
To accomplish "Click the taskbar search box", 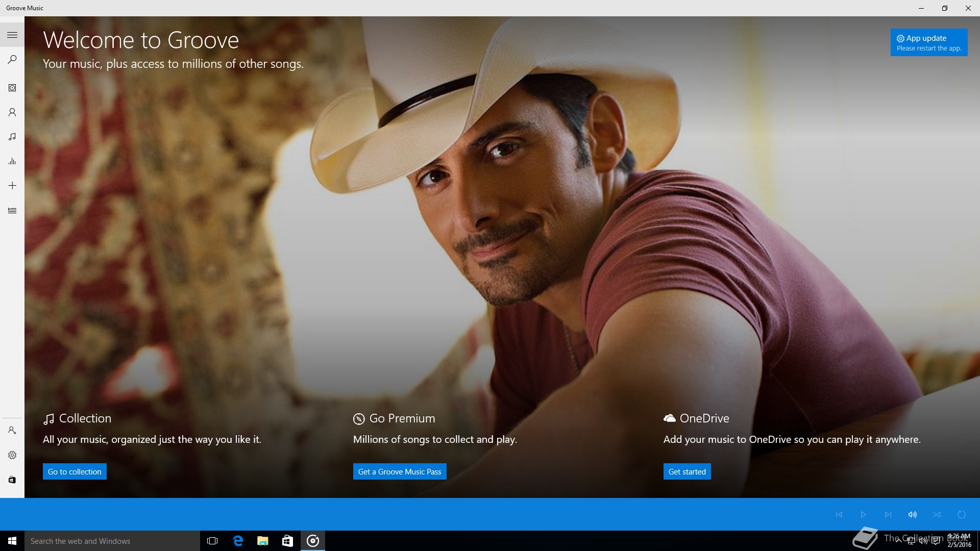I will 112,541.
